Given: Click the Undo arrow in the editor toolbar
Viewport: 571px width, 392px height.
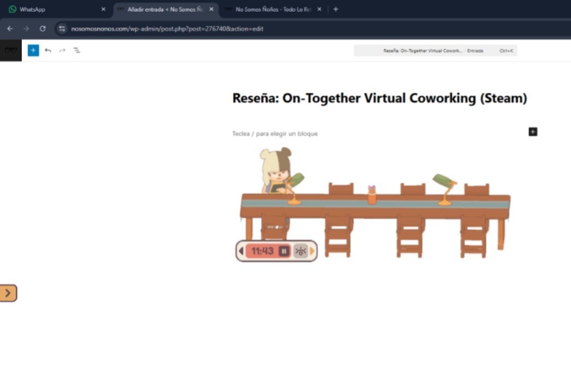Looking at the screenshot, I should click(48, 50).
